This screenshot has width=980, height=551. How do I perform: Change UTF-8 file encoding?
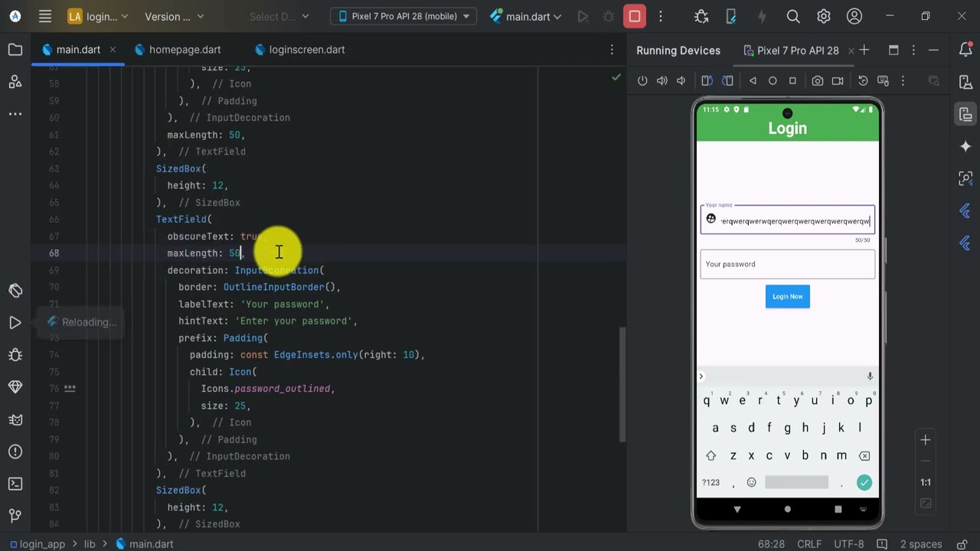click(x=849, y=544)
